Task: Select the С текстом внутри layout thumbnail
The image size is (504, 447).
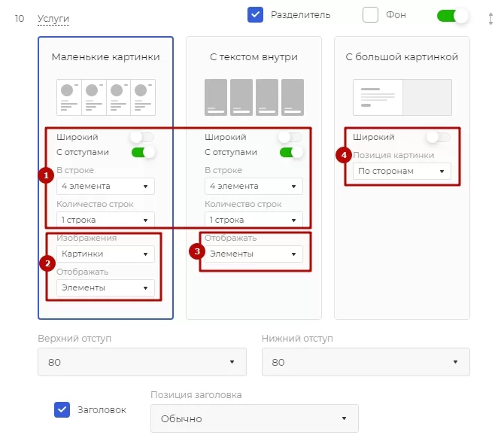Action: click(254, 97)
